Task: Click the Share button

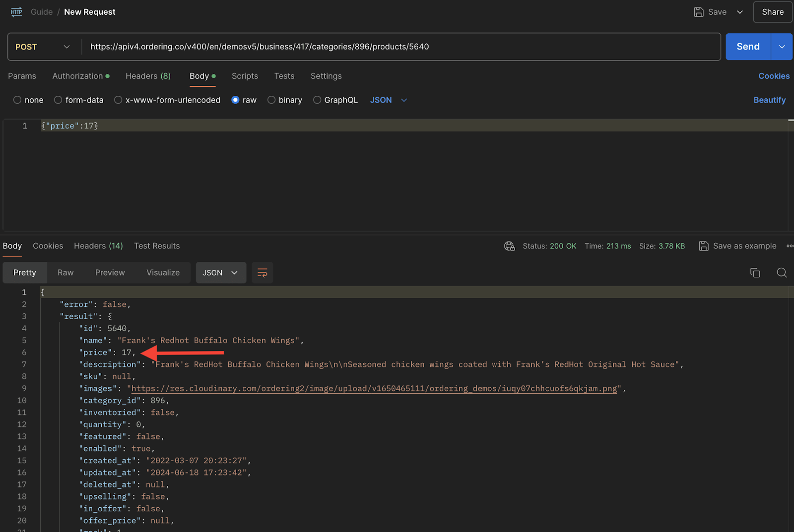Action: tap(773, 12)
